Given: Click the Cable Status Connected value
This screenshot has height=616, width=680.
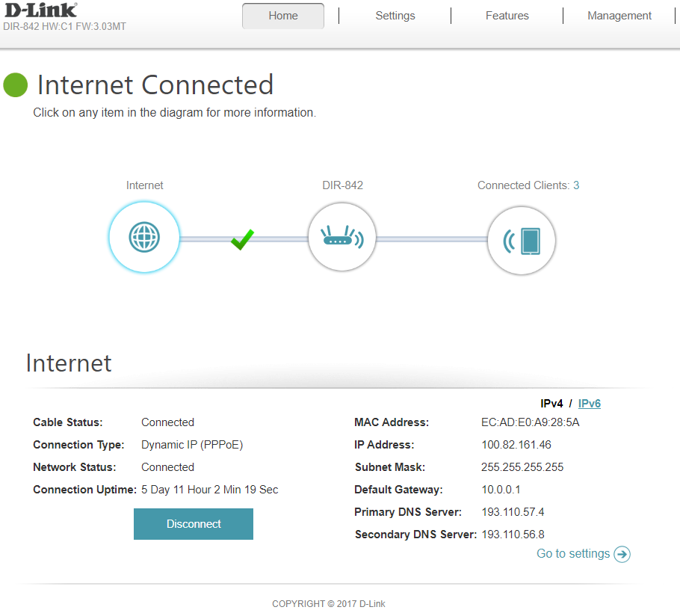Looking at the screenshot, I should [168, 422].
